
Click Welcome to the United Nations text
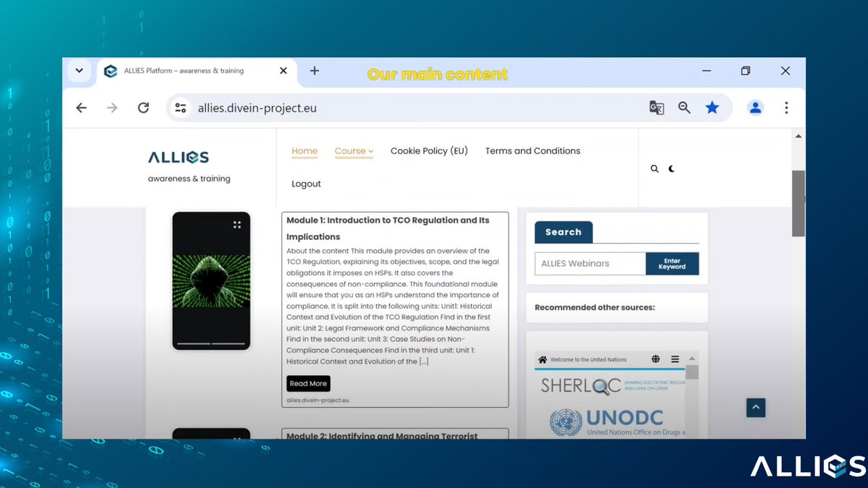coord(589,359)
